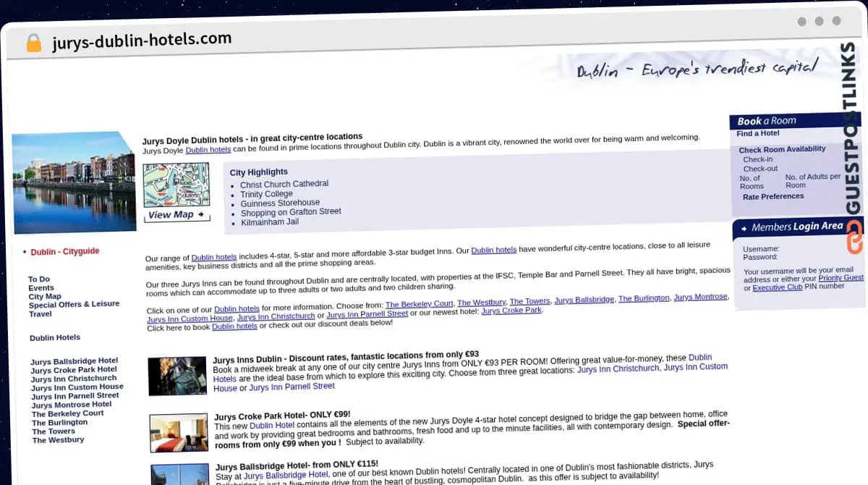Click Dublin Hotel link in Croke Park offer
868x485 pixels.
pos(272,426)
